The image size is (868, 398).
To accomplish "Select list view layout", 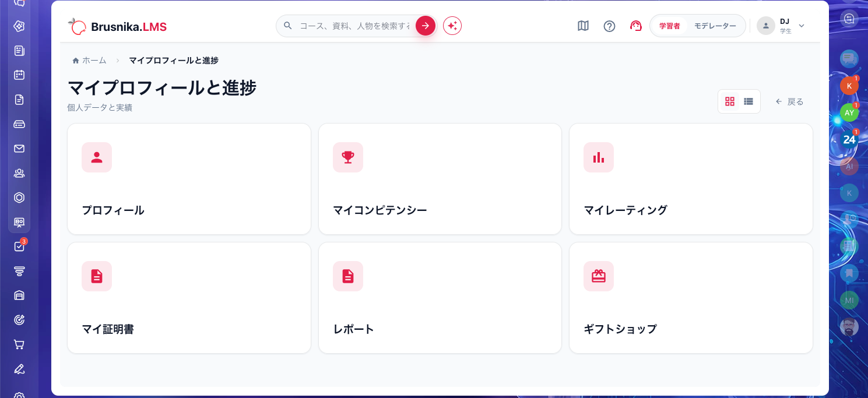I will coord(748,101).
